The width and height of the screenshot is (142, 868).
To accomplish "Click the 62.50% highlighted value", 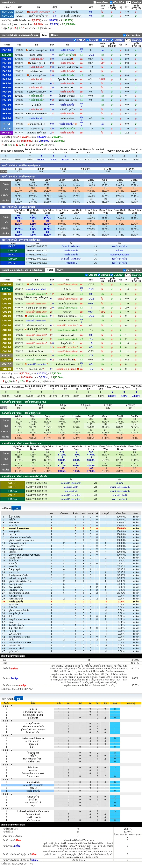I will (x=41, y=160).
